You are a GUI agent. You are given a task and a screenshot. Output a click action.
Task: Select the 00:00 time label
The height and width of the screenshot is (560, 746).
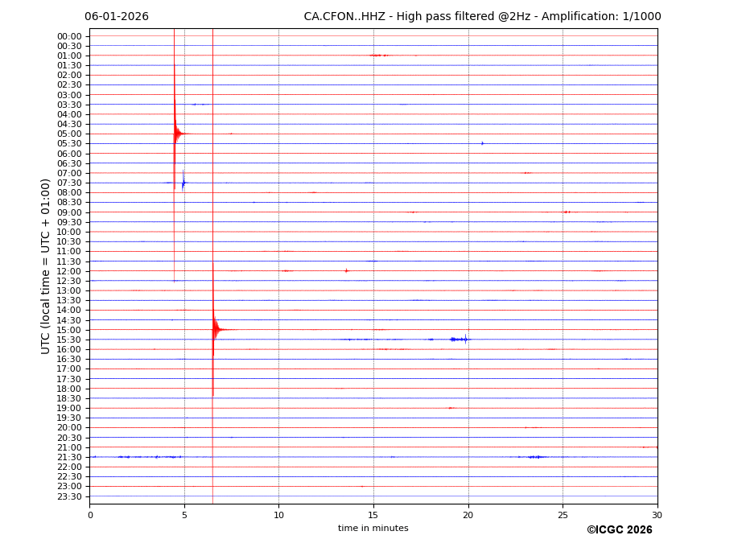(x=69, y=36)
